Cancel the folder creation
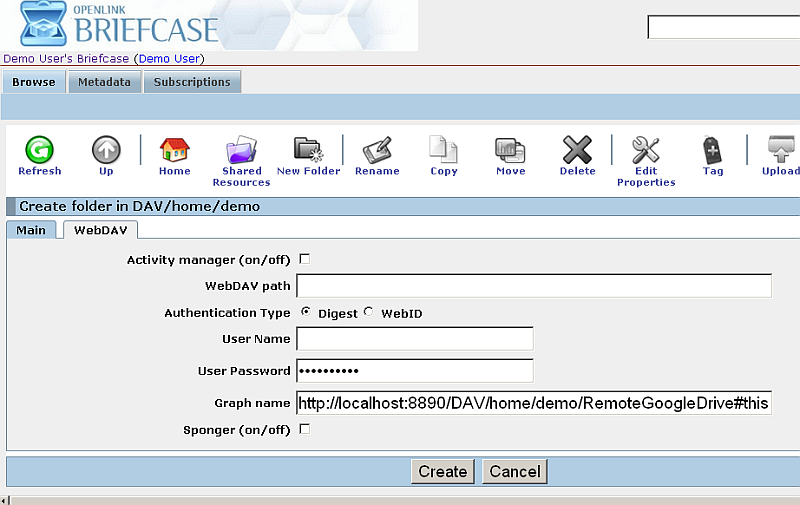 point(514,471)
